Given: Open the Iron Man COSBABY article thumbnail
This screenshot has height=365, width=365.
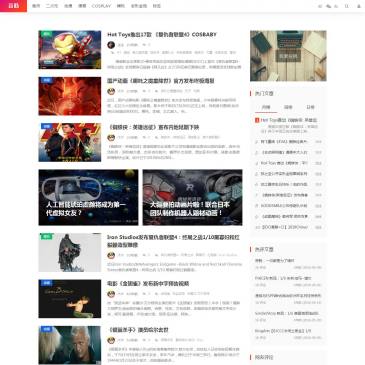Looking at the screenshot, I should pos(70,50).
